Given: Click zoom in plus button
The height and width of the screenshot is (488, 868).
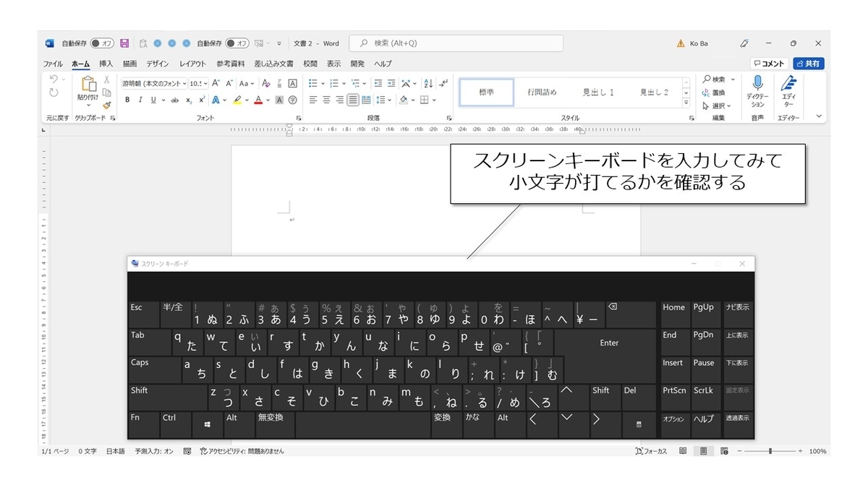Looking at the screenshot, I should (x=800, y=451).
